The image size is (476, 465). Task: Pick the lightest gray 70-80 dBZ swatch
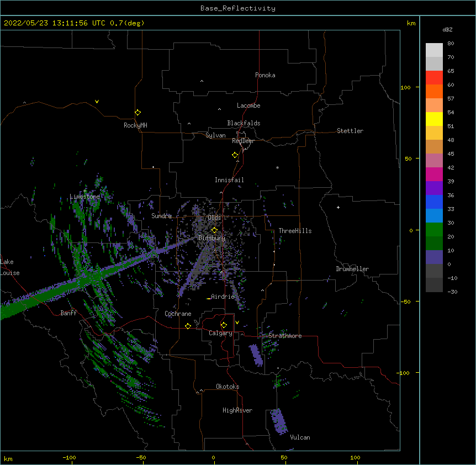click(x=434, y=50)
